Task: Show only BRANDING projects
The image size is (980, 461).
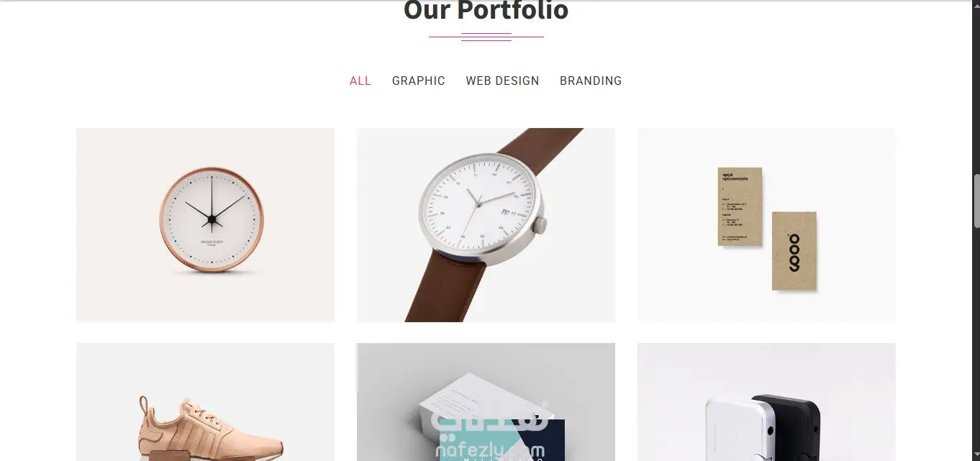Action: [591, 81]
